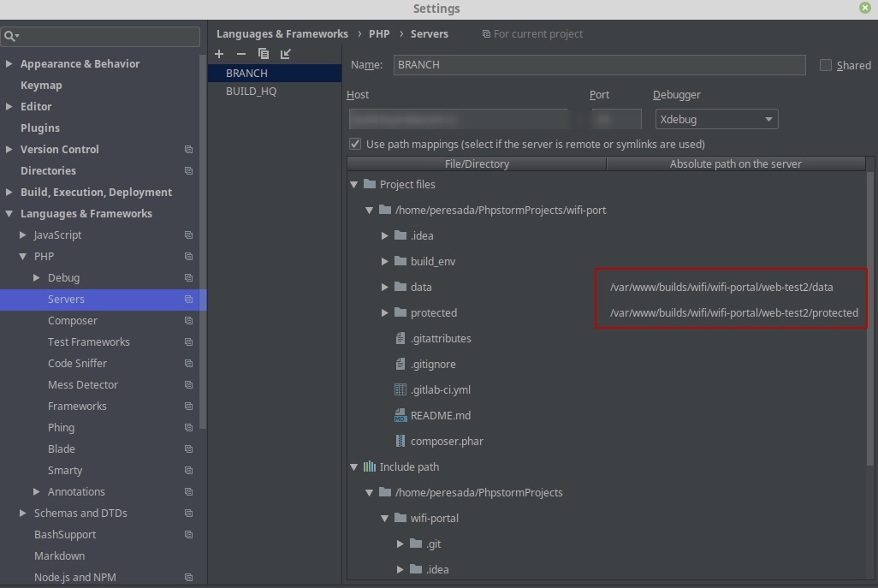Click the YAML file icon of .gitlab-ci.yml
The image size is (878, 588).
pyautogui.click(x=400, y=389)
